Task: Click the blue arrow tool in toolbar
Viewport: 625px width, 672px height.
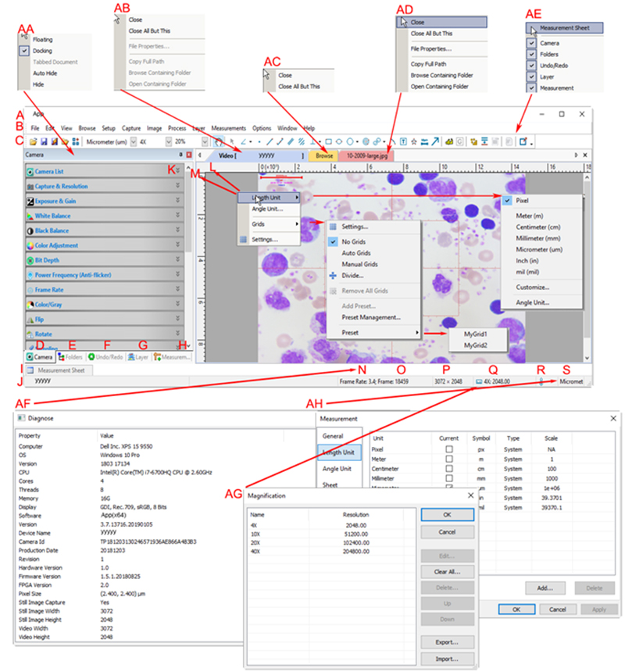Action: 434,142
